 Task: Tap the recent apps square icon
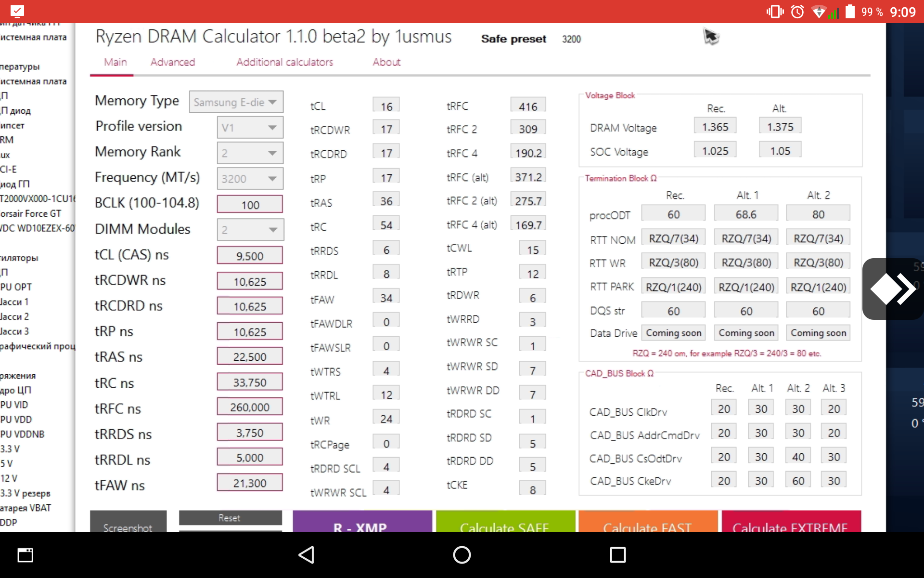pyautogui.click(x=617, y=555)
